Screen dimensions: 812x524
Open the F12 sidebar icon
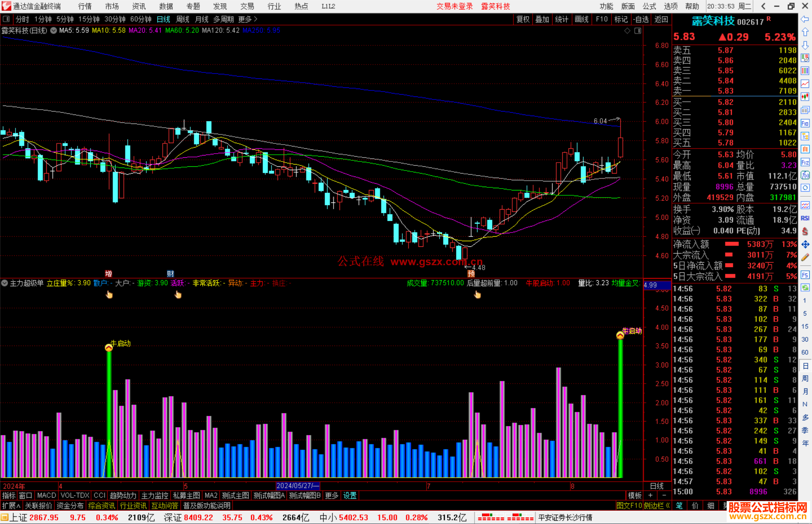(805, 162)
